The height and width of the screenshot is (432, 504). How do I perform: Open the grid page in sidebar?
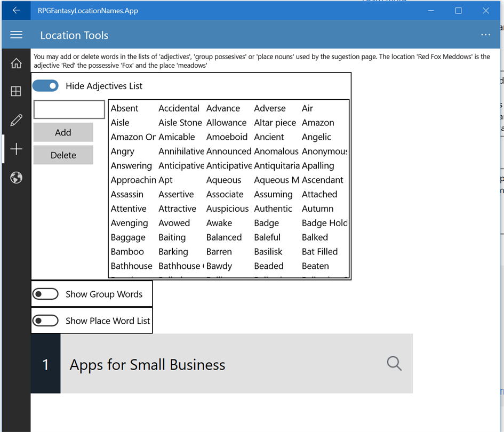tap(16, 91)
